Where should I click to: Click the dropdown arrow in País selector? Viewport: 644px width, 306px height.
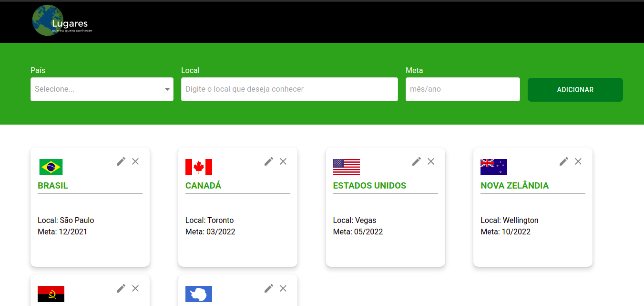167,89
